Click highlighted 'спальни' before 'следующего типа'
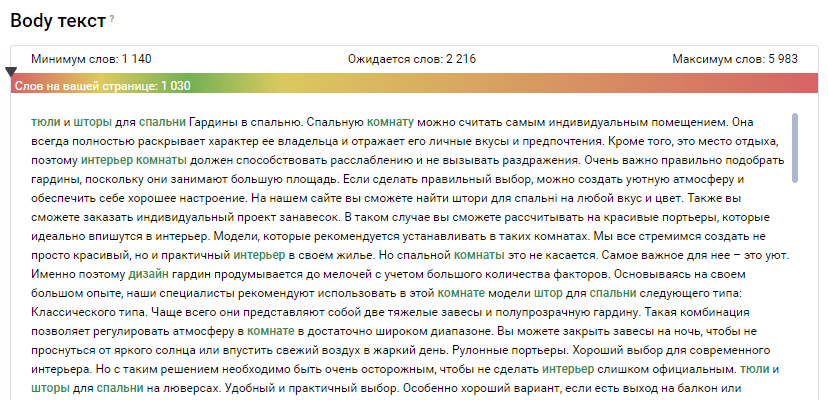Screen dimensions: 828x400 (x=613, y=293)
